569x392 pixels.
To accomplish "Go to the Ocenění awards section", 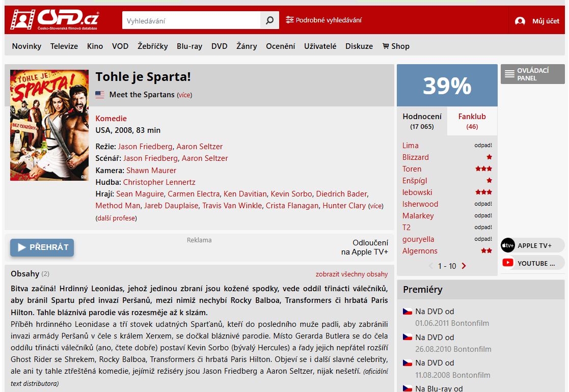I will click(x=281, y=46).
